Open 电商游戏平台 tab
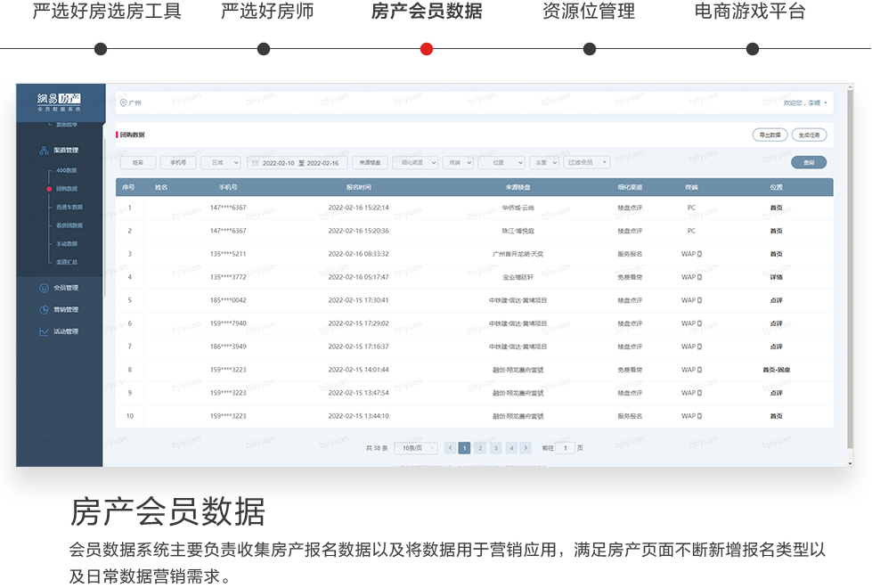Viewport: 872px width, 588px height. (x=750, y=11)
